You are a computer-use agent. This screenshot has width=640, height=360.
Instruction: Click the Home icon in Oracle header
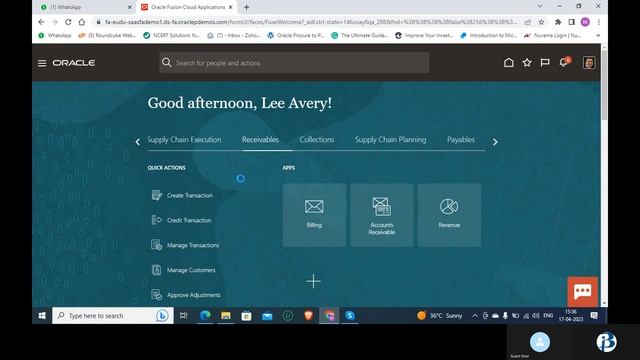coord(509,62)
